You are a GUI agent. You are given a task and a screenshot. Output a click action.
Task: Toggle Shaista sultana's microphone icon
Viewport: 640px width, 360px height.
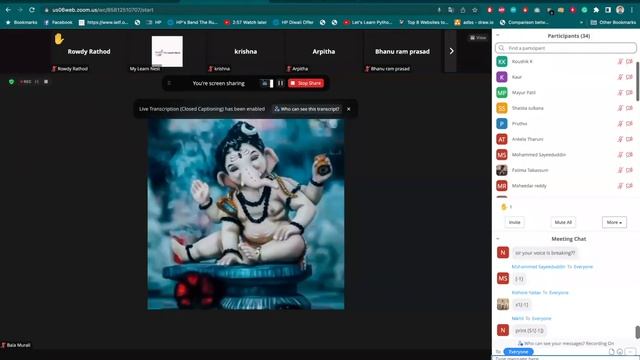[620, 108]
